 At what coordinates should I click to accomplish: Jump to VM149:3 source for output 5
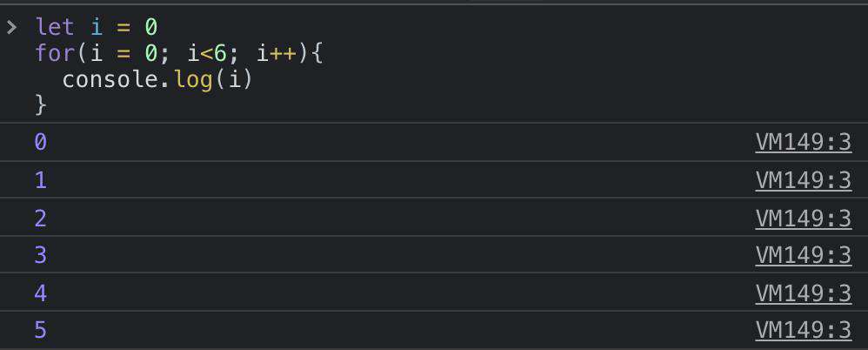tap(804, 331)
